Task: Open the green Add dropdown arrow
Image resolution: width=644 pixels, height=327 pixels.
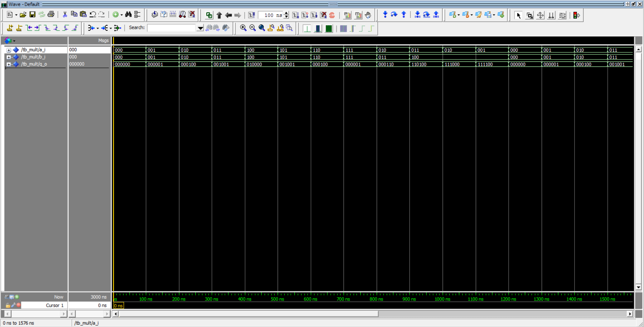Action: click(x=121, y=15)
